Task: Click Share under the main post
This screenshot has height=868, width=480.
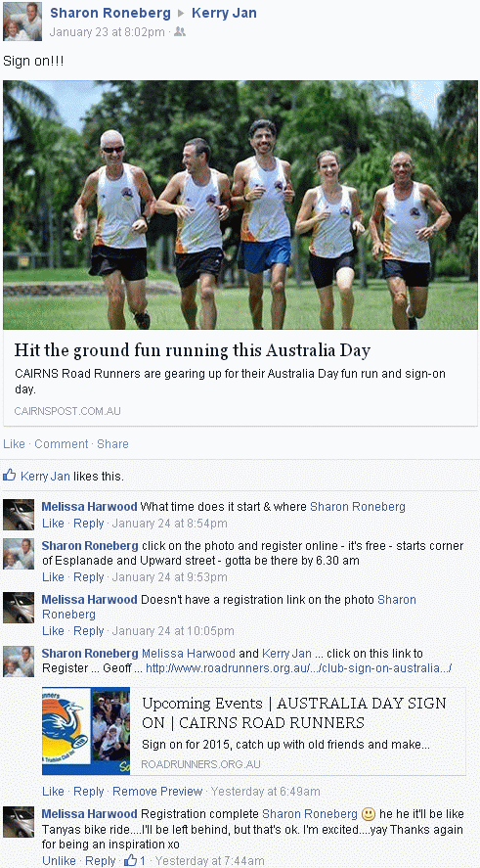Action: [x=112, y=444]
